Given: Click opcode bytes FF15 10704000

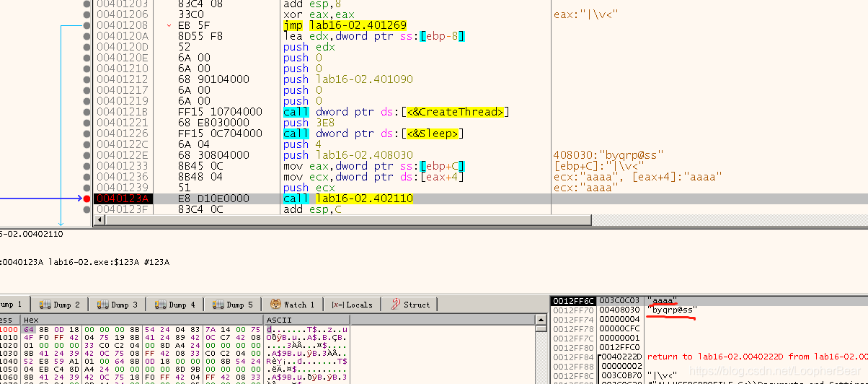Looking at the screenshot, I should pos(220,112).
